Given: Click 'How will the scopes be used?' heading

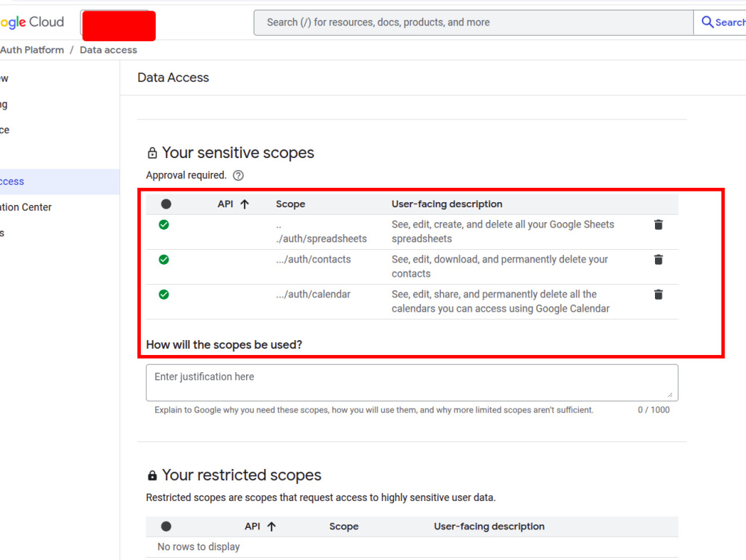Looking at the screenshot, I should coord(224,345).
